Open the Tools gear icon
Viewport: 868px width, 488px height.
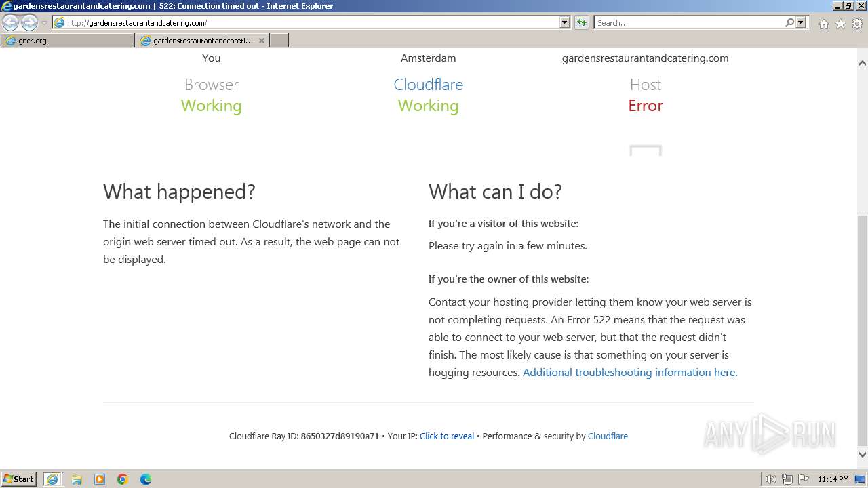point(857,24)
